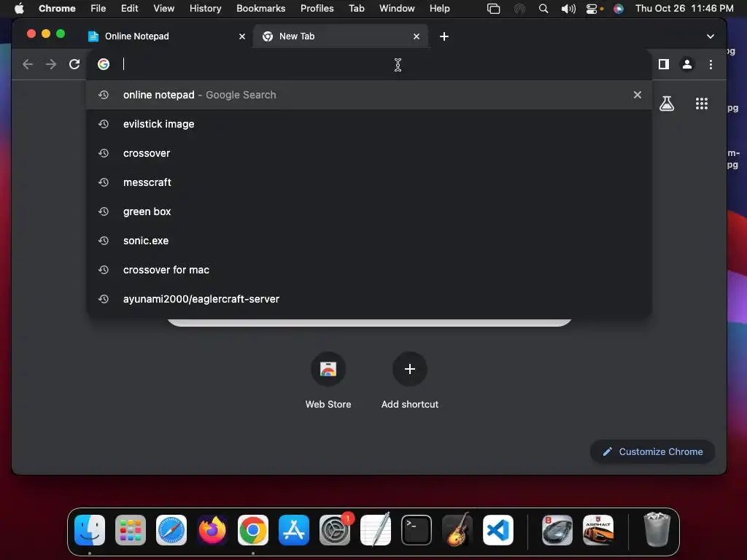
Task: Launch GarageBand from the Dock
Action: (x=457, y=530)
